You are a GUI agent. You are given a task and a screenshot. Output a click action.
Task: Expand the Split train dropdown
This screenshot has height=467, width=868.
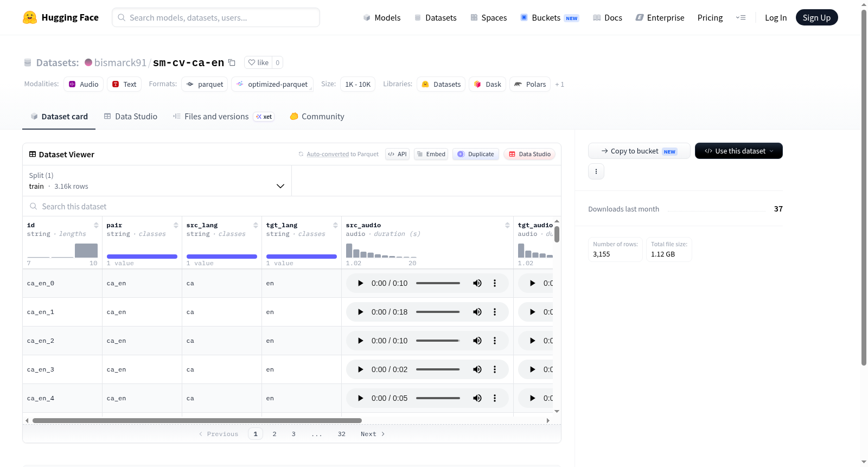157,181
